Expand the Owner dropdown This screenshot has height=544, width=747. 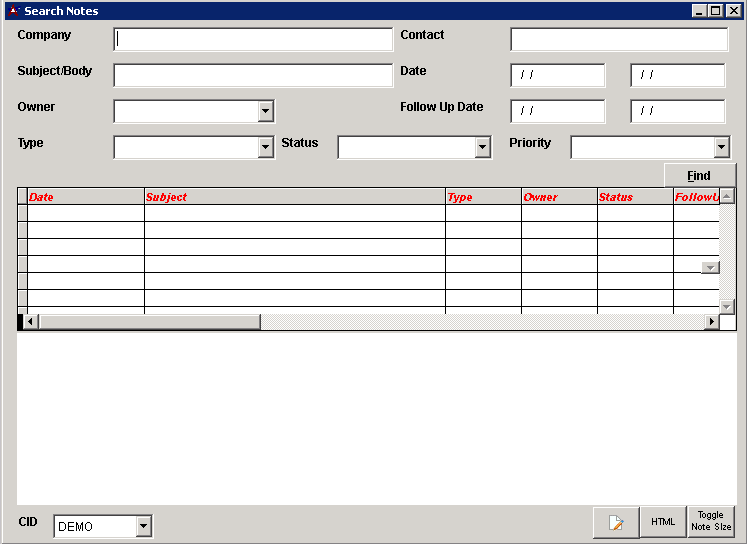point(266,111)
